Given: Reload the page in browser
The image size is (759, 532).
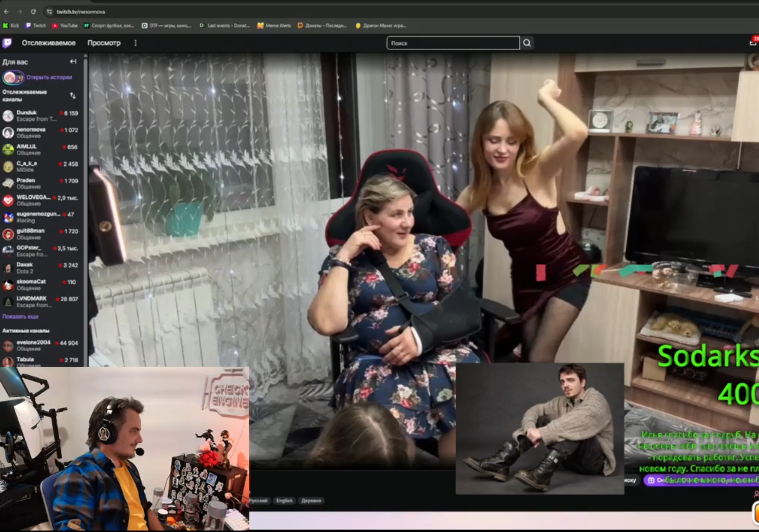Looking at the screenshot, I should (x=33, y=12).
